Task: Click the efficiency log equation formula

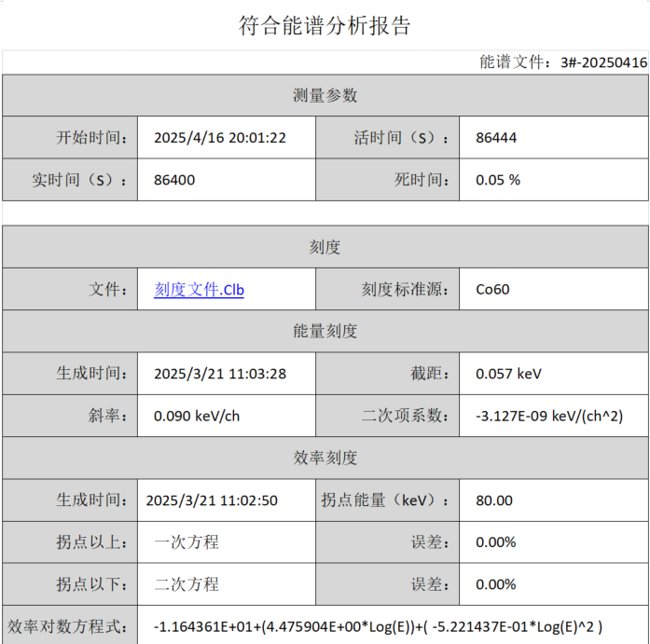Action: [x=378, y=626]
